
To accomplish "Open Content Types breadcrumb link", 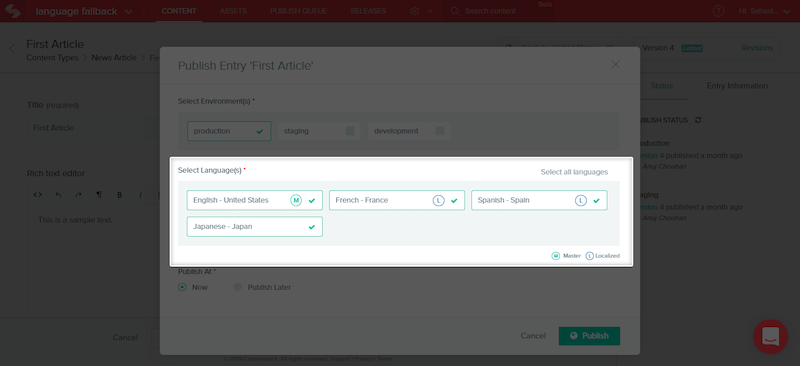I will coord(53,58).
